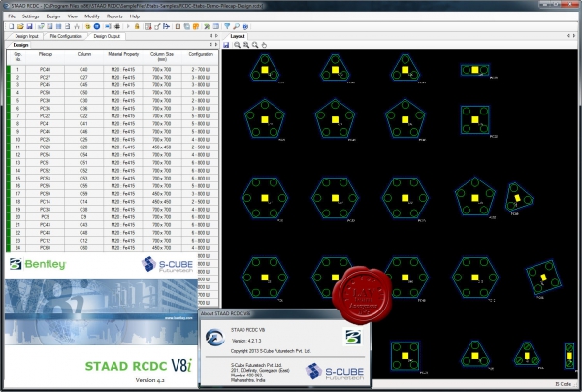This screenshot has width=582, height=392.
Task: Select the horizontal two-pile rectangular pilecap in layout
Action: 474,70
